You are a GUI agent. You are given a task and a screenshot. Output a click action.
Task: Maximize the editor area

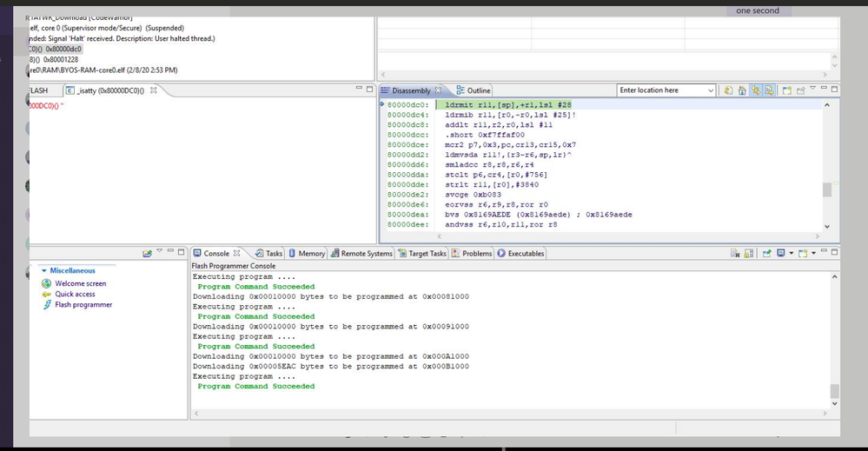pyautogui.click(x=369, y=89)
